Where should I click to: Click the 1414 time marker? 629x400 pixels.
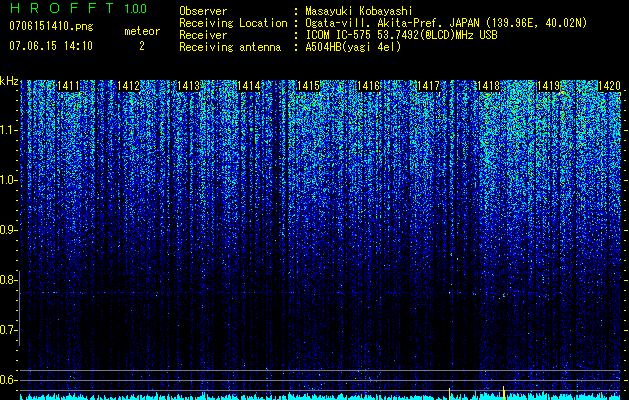point(248,86)
